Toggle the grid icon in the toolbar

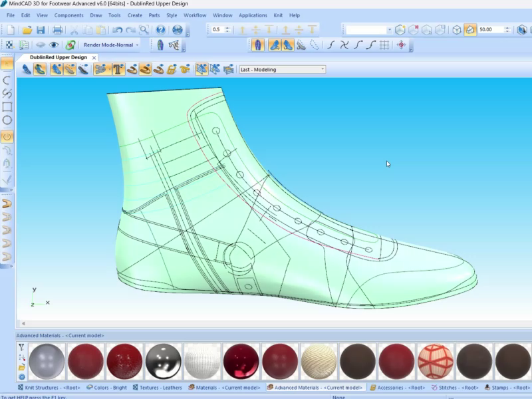384,45
